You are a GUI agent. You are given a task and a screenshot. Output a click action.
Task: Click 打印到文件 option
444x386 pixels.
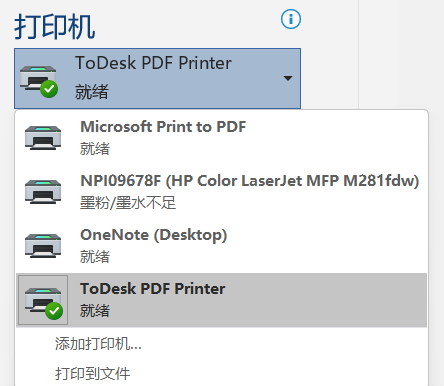92,374
